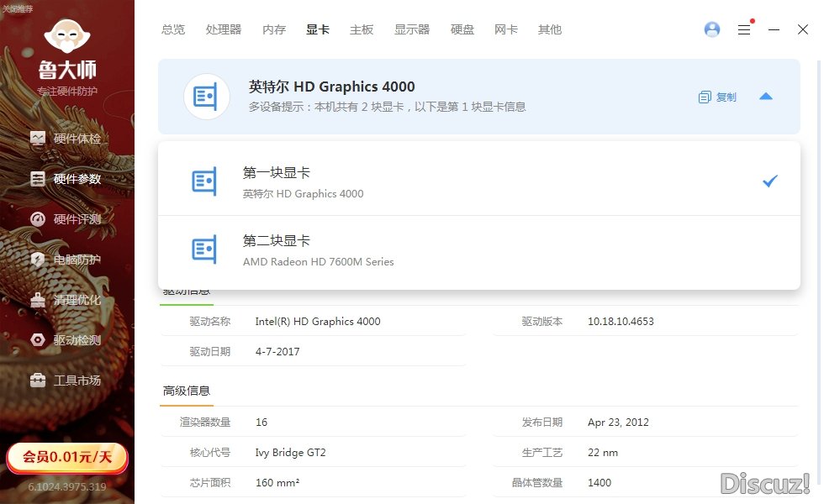
Task: Collapse the graphics card selector arrow
Action: coord(766,97)
